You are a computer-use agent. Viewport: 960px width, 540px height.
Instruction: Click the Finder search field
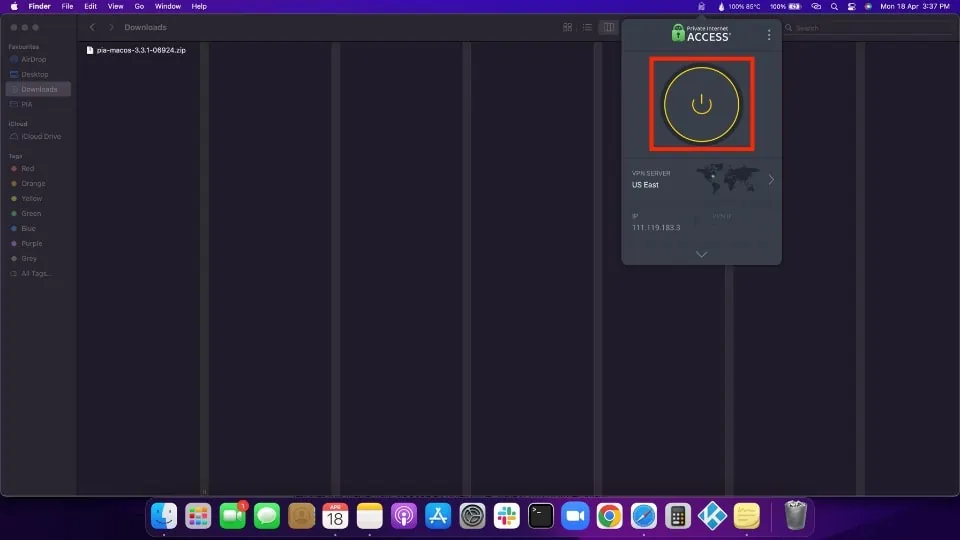click(868, 28)
